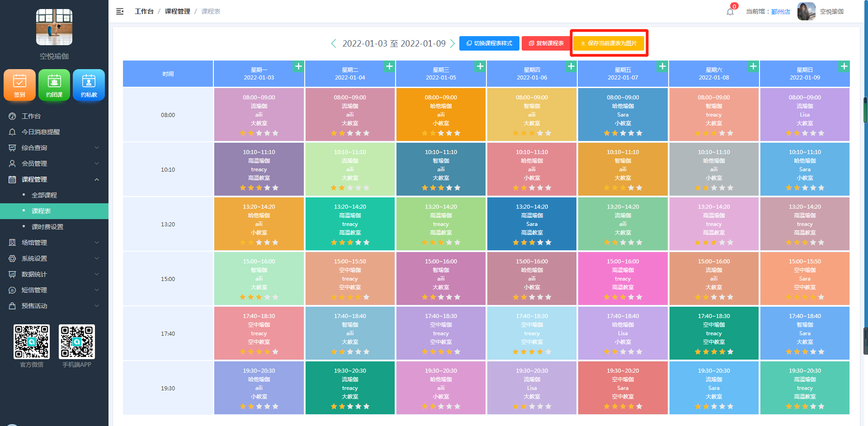This screenshot has width=868, height=426.
Task: Open the 约私教 private coach icon
Action: pos(89,85)
